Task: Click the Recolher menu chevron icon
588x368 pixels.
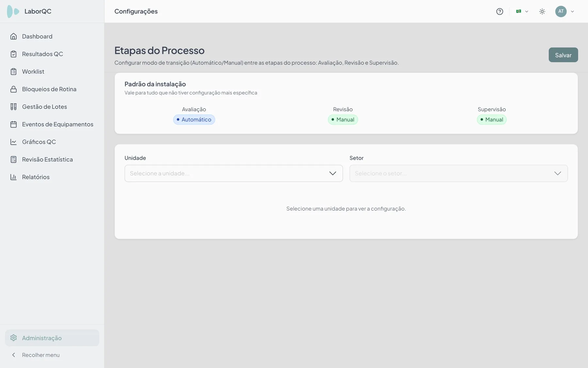Action: [13, 355]
